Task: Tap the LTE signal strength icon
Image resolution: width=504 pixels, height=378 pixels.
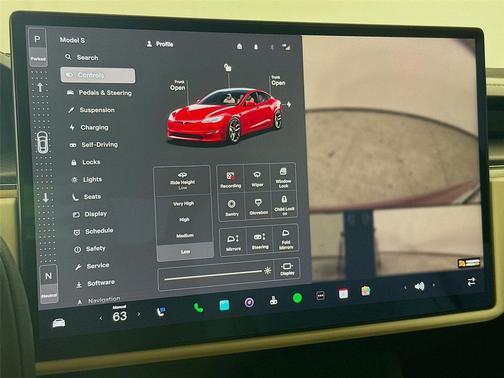Action: tap(286, 47)
